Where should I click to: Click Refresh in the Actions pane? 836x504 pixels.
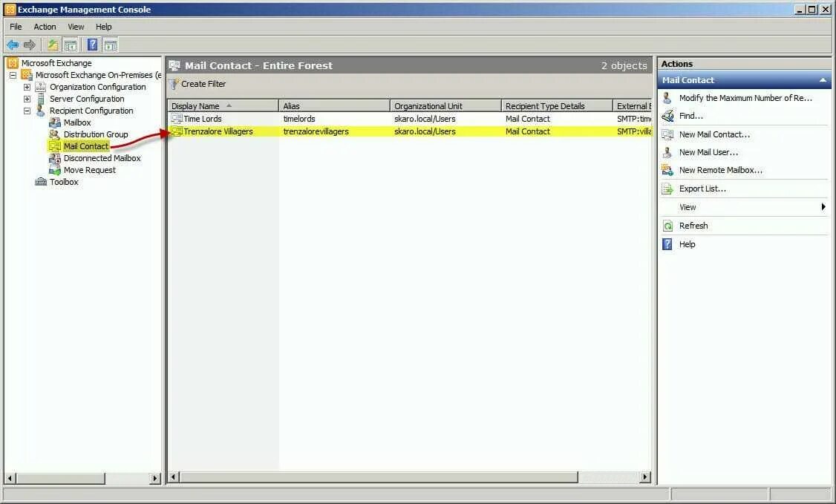693,226
